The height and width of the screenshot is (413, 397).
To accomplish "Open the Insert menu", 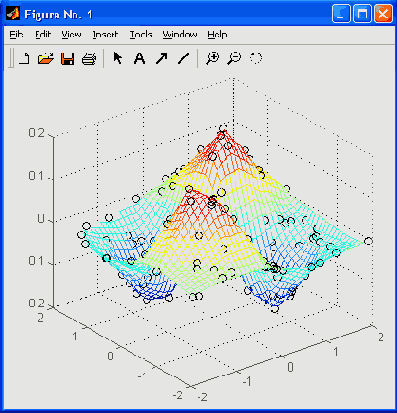I will click(105, 35).
